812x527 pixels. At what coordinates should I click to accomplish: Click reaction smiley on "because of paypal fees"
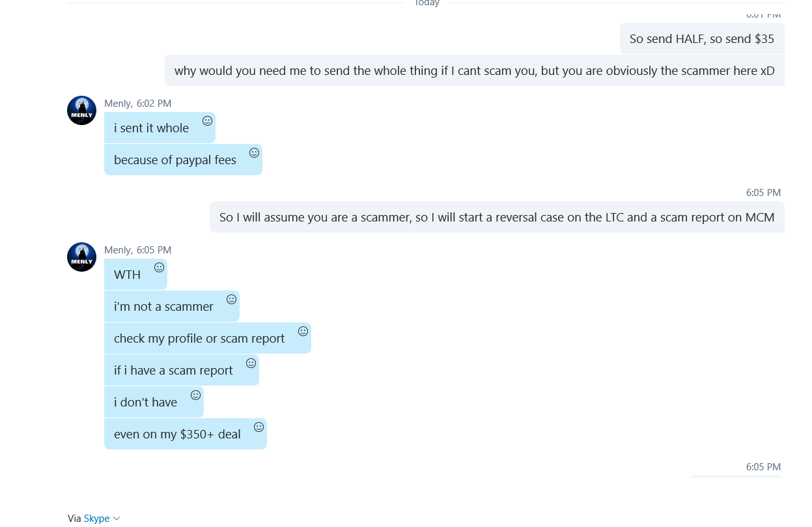pos(254,152)
